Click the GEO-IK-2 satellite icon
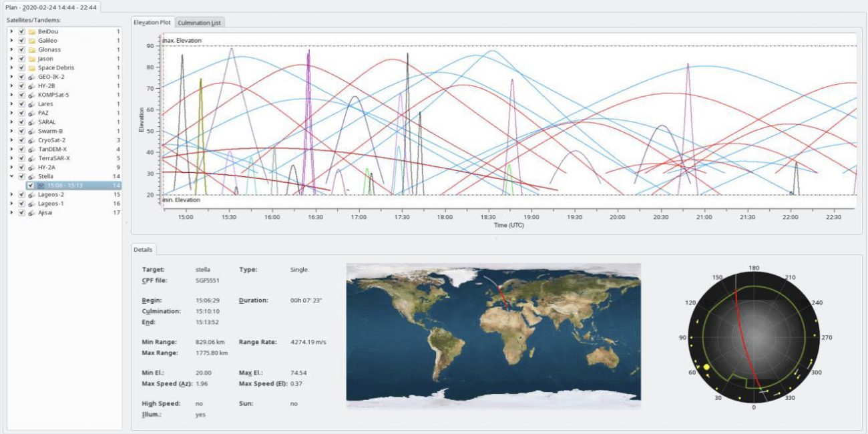Image resolution: width=868 pixels, height=434 pixels. point(31,77)
